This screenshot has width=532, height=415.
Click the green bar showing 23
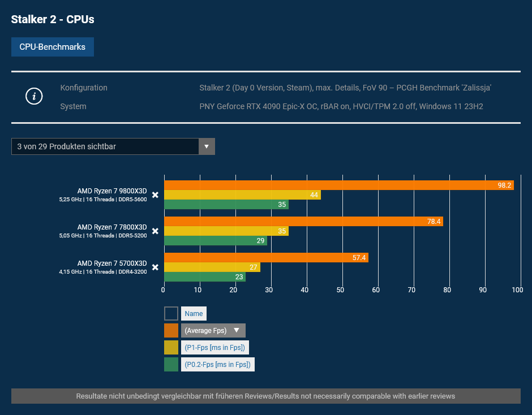(205, 277)
